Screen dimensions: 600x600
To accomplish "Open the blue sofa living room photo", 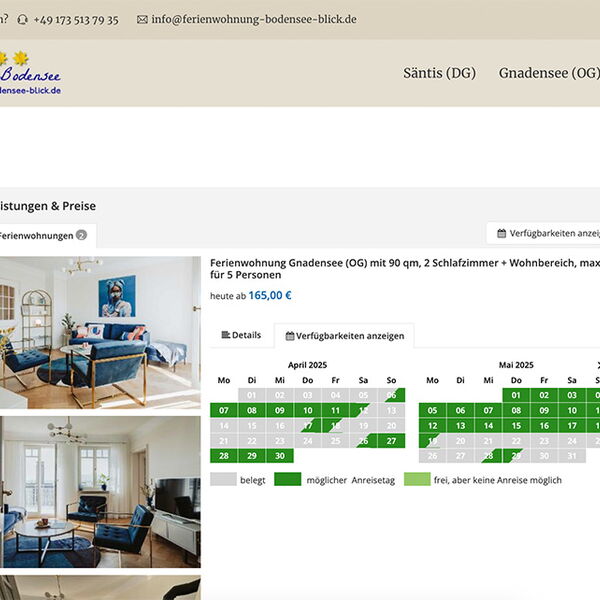I will (100, 328).
